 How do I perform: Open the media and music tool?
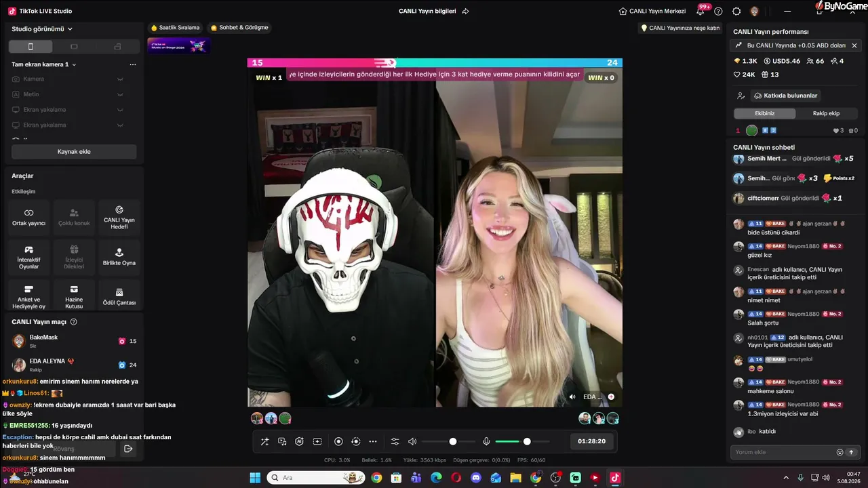point(282,442)
